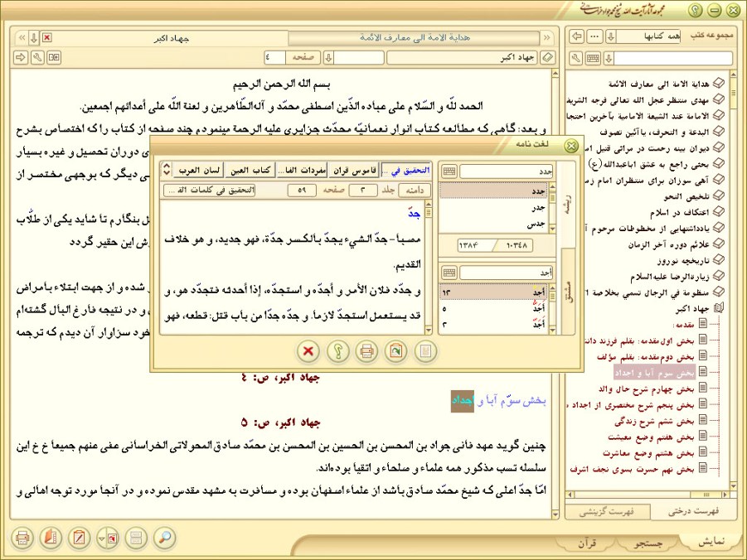Image resolution: width=747 pixels, height=560 pixels.
Task: Select the derivative row with count ۵
Action: pos(493,308)
